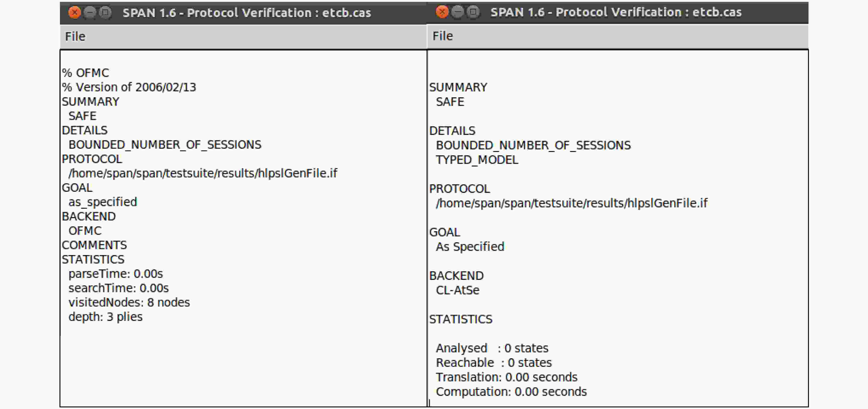The height and width of the screenshot is (409, 868).
Task: Close the right SPAN verification window
Action: (442, 12)
